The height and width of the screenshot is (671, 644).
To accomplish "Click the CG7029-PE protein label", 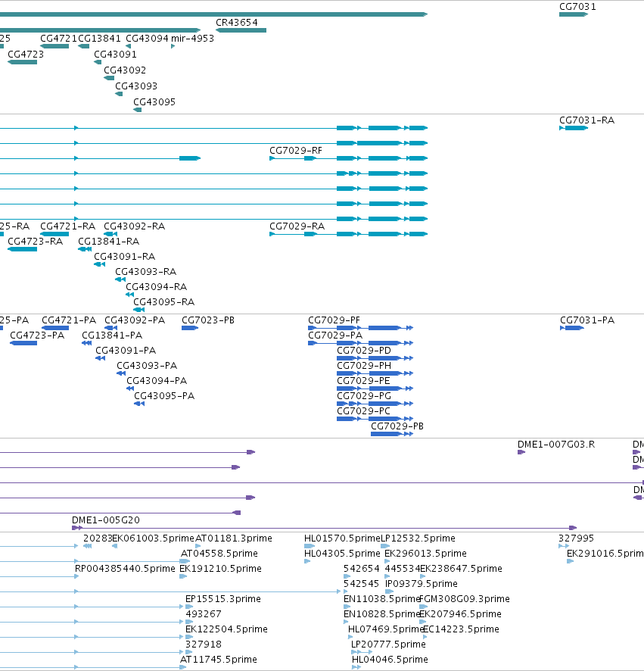I will 363,381.
